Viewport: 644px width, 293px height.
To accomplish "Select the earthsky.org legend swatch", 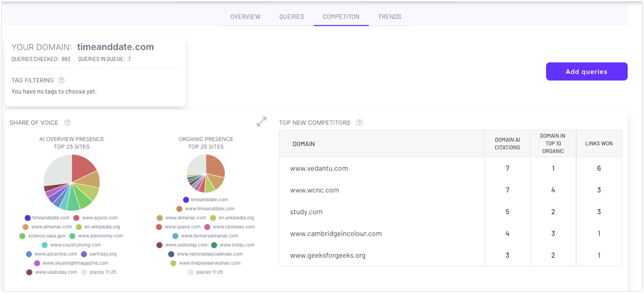I will pos(84,254).
